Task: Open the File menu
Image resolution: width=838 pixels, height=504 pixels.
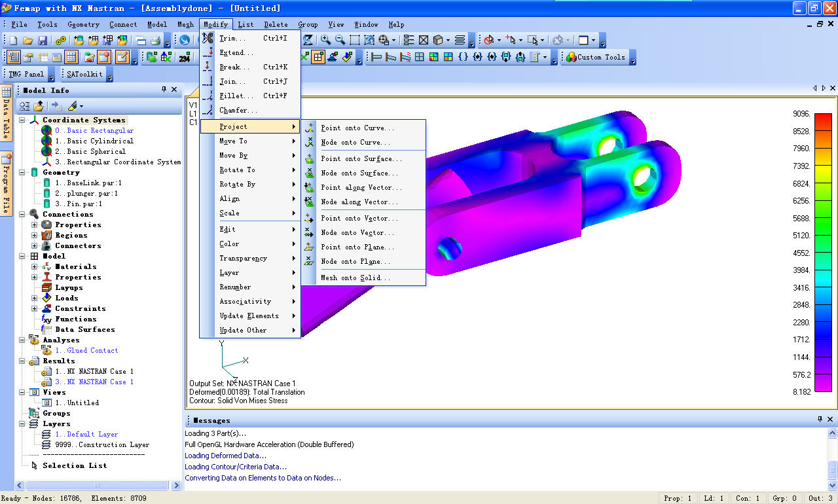Action: click(x=19, y=25)
